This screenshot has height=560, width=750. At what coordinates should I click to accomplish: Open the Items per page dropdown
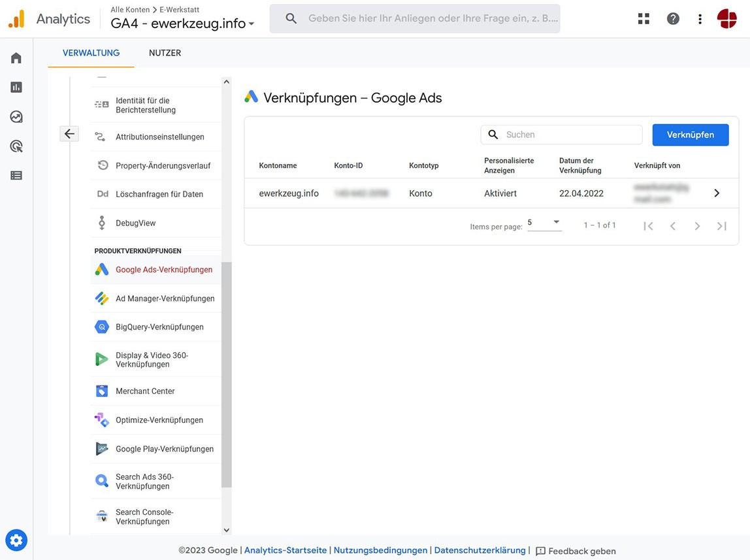click(544, 223)
